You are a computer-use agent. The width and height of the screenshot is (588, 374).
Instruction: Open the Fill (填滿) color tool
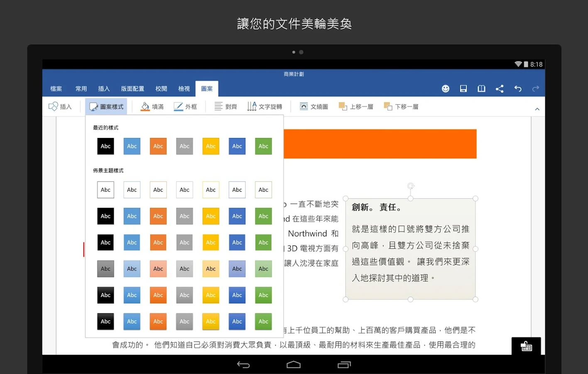[x=152, y=106]
